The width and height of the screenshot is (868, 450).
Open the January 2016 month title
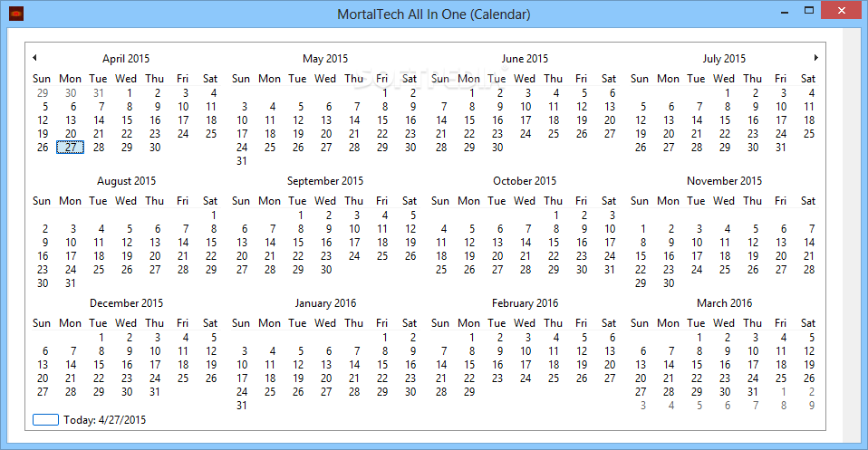pyautogui.click(x=325, y=303)
